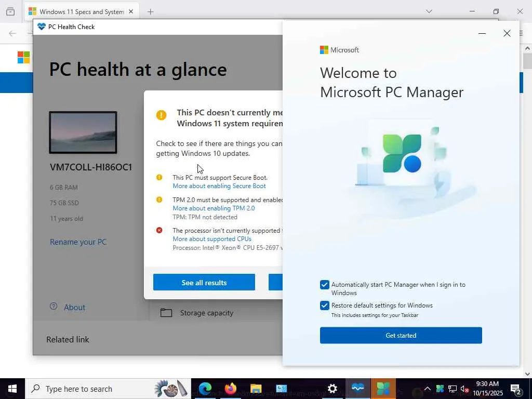This screenshot has height=399, width=532.
Task: Uncheck Restore default settings for Windows
Action: (x=324, y=305)
